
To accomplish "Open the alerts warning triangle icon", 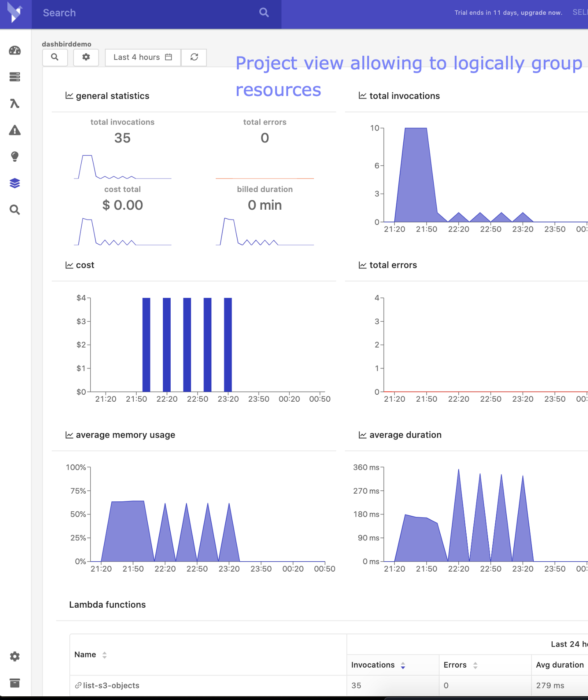I will [x=15, y=130].
